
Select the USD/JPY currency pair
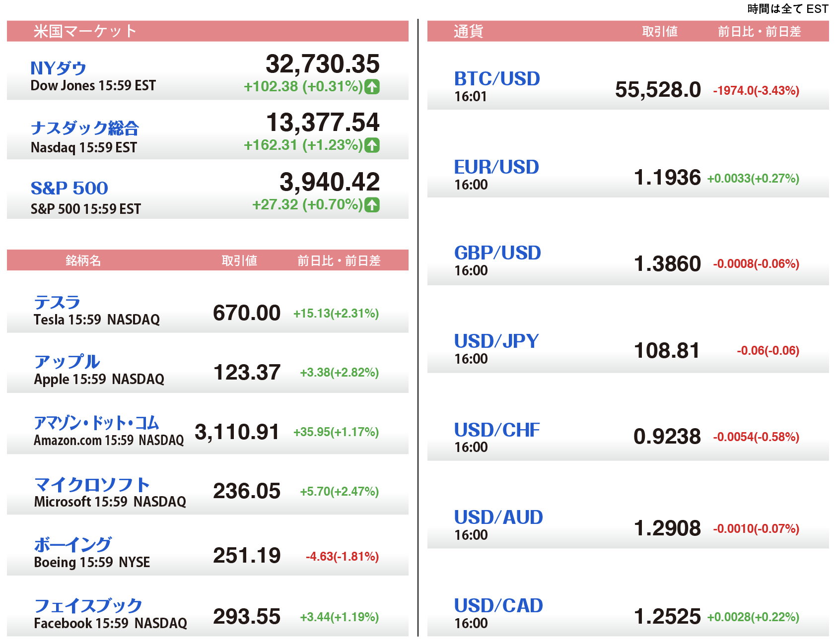496,341
